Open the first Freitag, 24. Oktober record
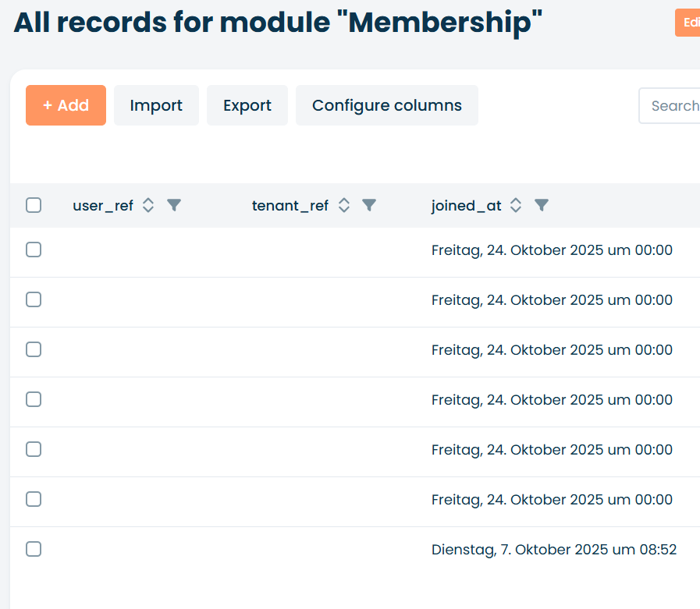The height and width of the screenshot is (609, 700). [x=551, y=250]
